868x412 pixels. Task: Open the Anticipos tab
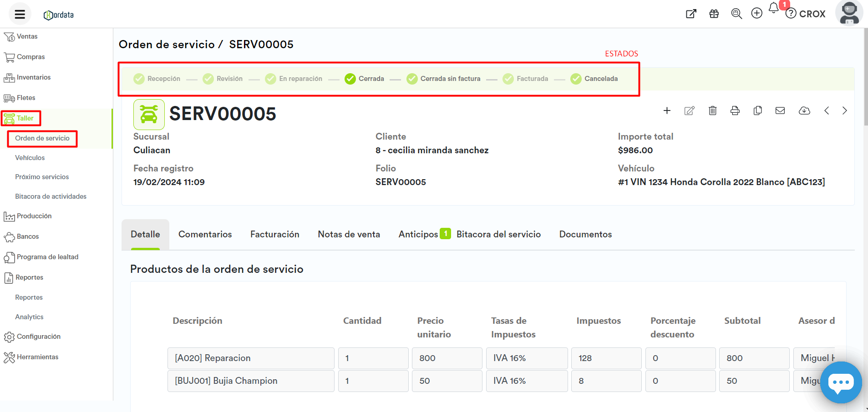[418, 234]
